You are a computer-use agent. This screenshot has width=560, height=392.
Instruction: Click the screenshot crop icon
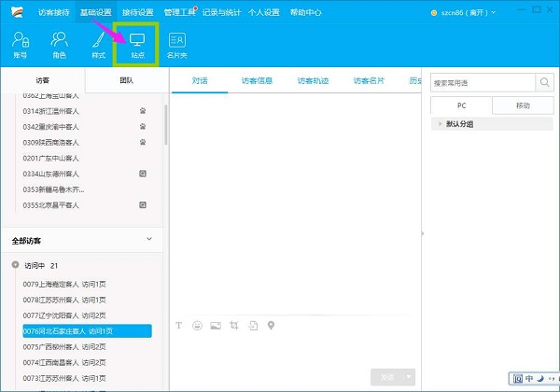(x=234, y=325)
